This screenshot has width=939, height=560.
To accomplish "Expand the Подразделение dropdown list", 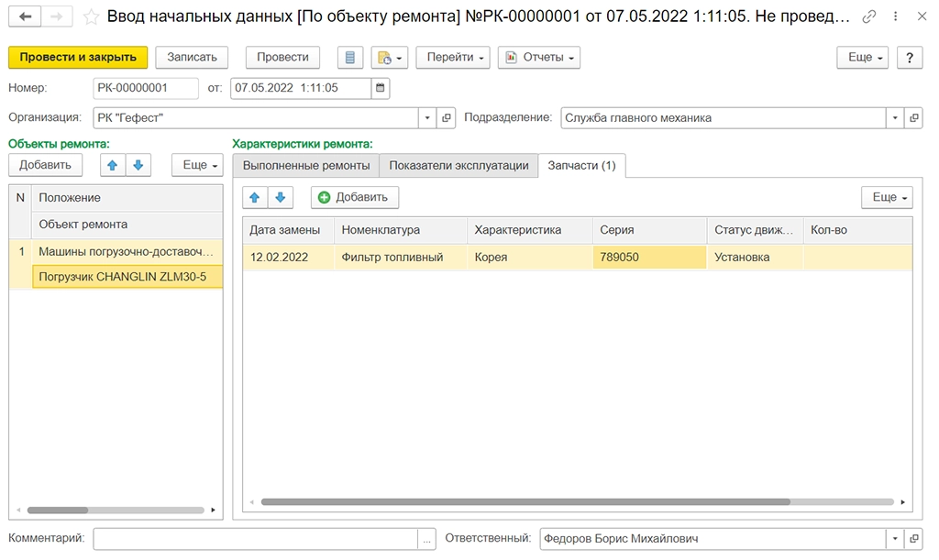I will coord(894,118).
